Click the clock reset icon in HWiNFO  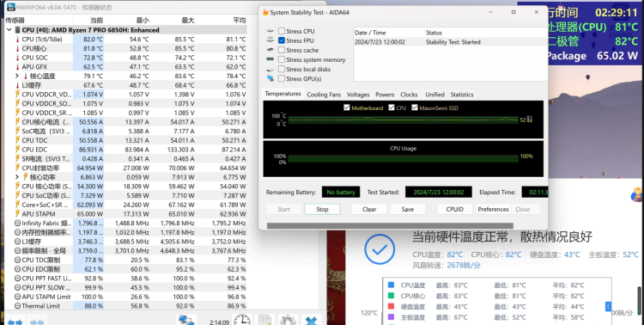point(242,321)
